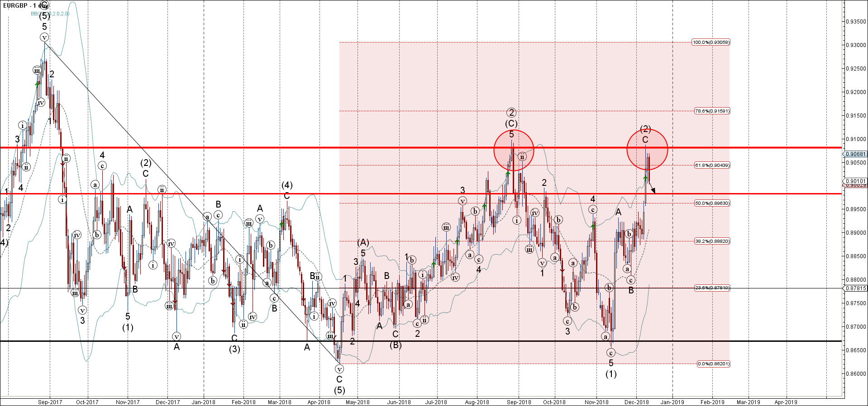Viewport: 868px width, 406px height.
Task: Click the 0.0%(0.86201) Fibonacci label
Action: coord(713,364)
